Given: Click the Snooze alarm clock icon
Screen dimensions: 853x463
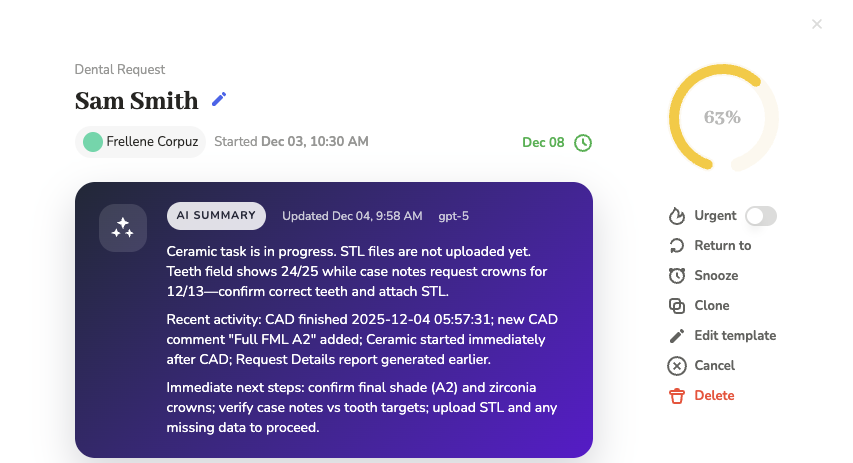Looking at the screenshot, I should coord(677,276).
